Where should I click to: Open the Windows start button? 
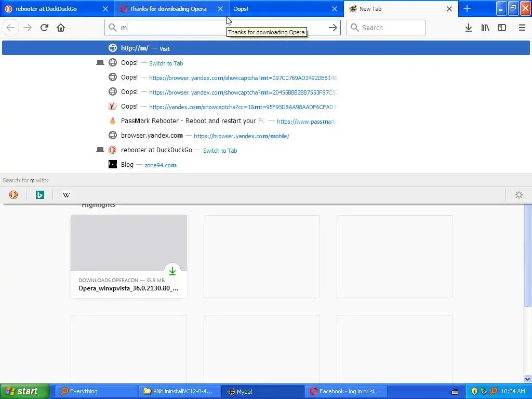pos(25,392)
